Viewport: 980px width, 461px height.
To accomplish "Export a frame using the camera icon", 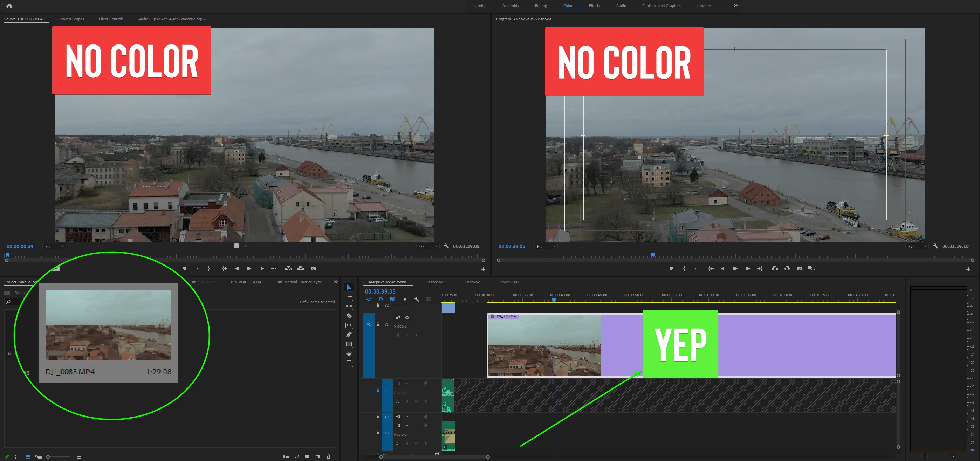I will [x=799, y=269].
